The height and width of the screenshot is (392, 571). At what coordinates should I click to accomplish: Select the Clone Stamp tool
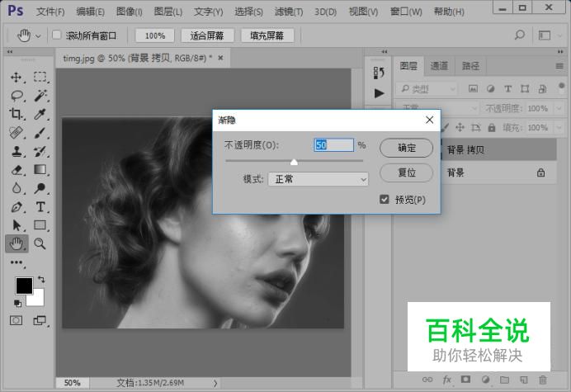coord(16,151)
